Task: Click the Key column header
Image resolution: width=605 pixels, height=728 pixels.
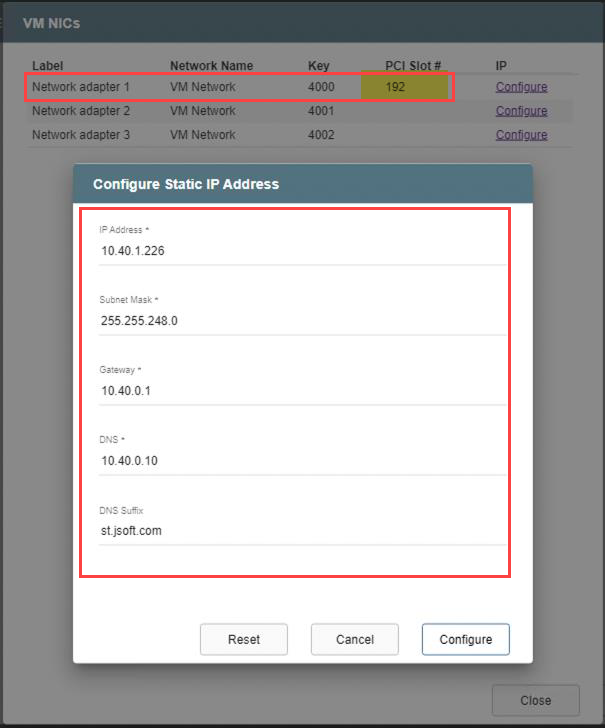Action: click(318, 66)
